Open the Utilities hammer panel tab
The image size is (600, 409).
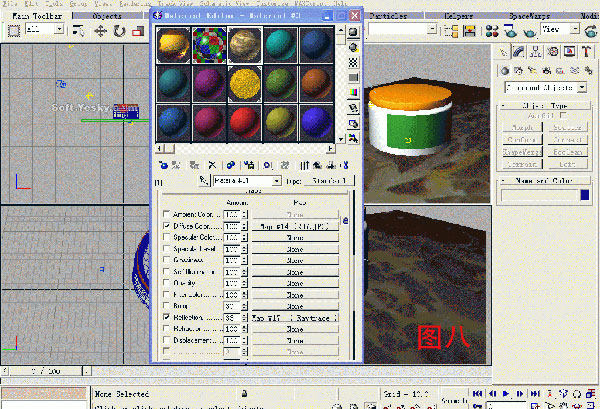(586, 52)
